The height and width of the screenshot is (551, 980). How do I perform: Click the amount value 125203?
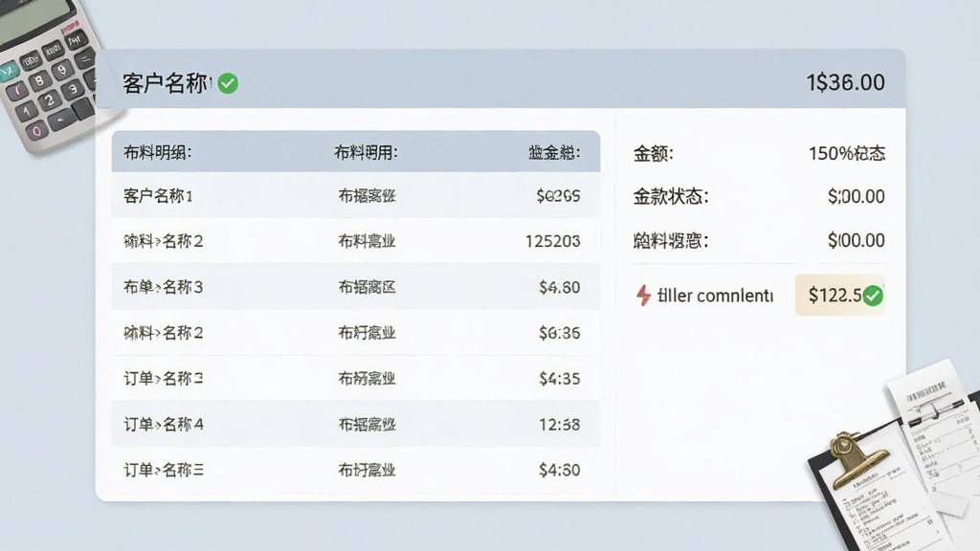point(552,241)
